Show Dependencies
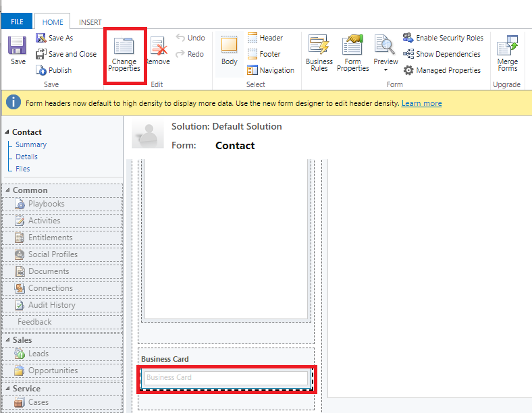Image resolution: width=532 pixels, height=413 pixels. [x=442, y=54]
